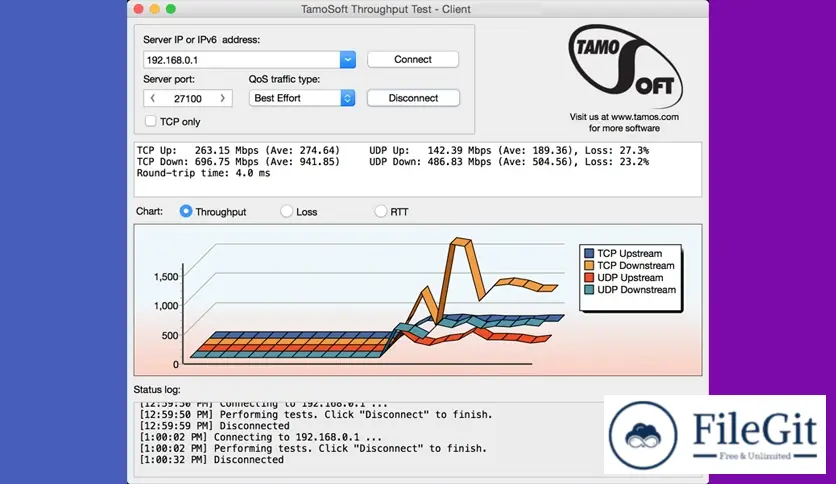Increase server port with right arrow
The height and width of the screenshot is (484, 836).
222,98
